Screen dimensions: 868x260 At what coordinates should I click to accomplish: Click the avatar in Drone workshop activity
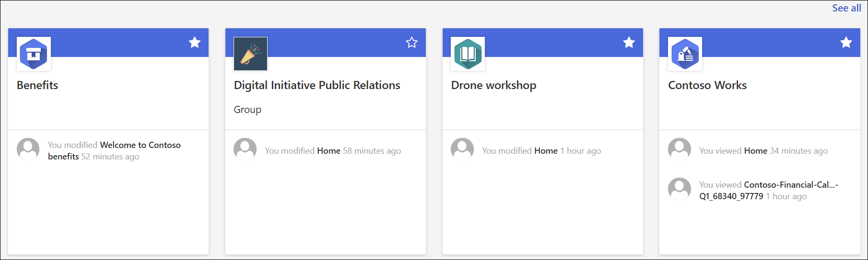coord(462,149)
